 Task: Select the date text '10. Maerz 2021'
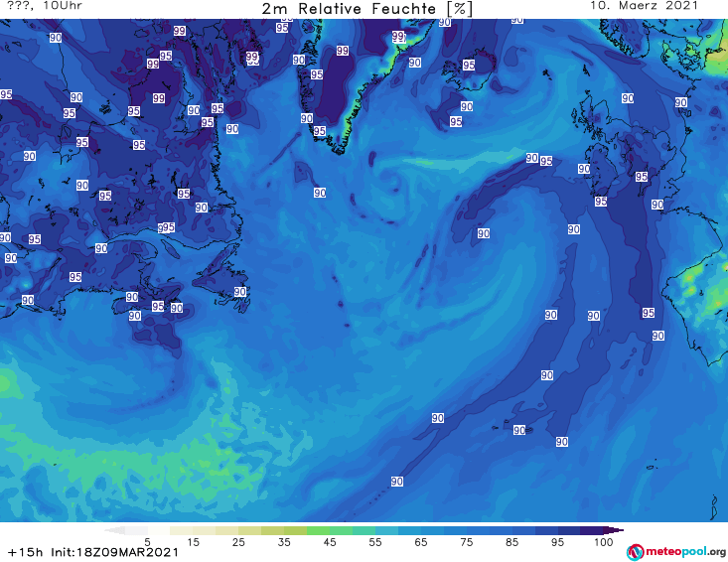pyautogui.click(x=644, y=6)
